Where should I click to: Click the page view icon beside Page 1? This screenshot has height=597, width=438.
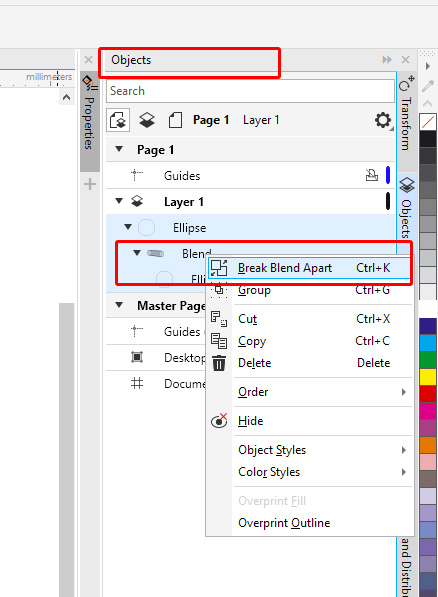[175, 120]
